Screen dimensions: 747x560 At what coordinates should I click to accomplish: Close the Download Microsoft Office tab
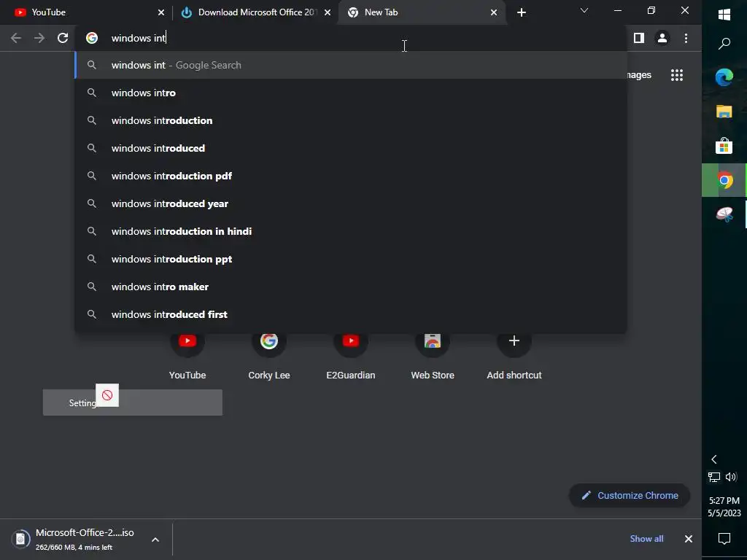(x=328, y=12)
